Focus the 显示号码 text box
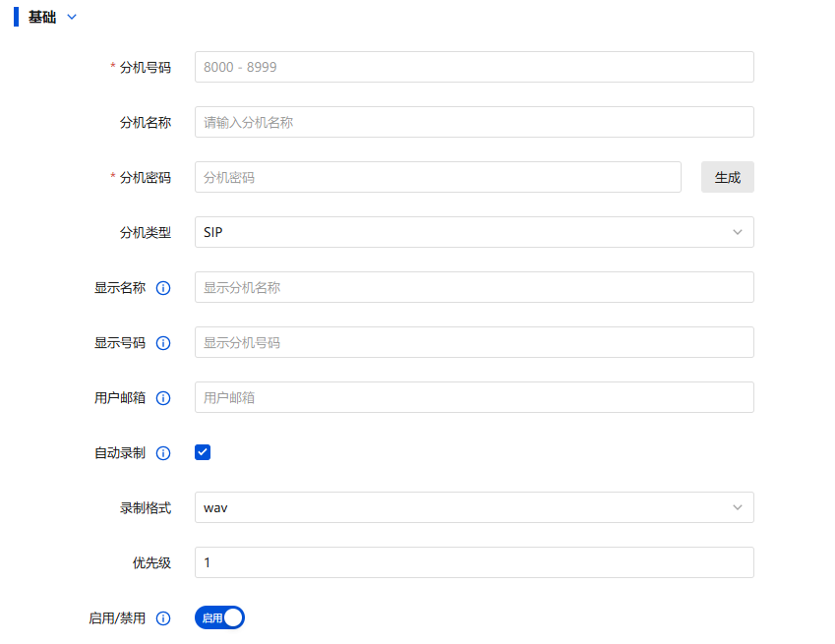 tap(474, 342)
